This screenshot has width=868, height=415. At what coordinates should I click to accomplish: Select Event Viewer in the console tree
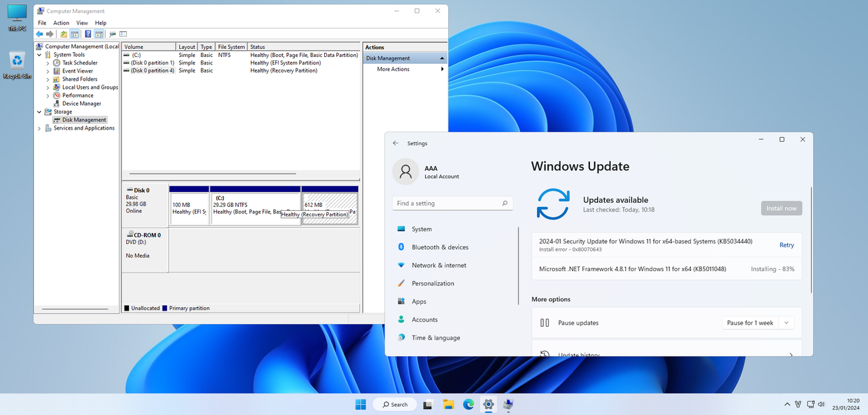[73, 71]
